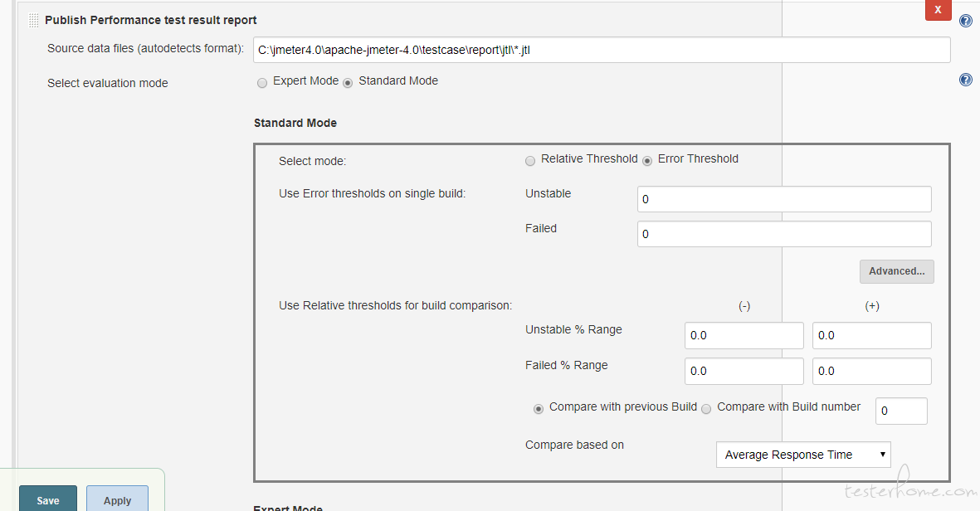Select Expert Mode radio button
This screenshot has height=511, width=980.
pos(262,82)
